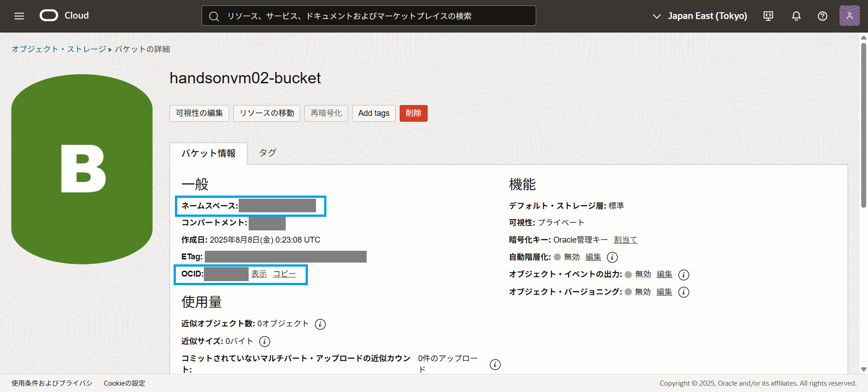Viewport: 868px width, 392px height.
Task: Click the 可視性: プライベート text
Action: point(547,223)
